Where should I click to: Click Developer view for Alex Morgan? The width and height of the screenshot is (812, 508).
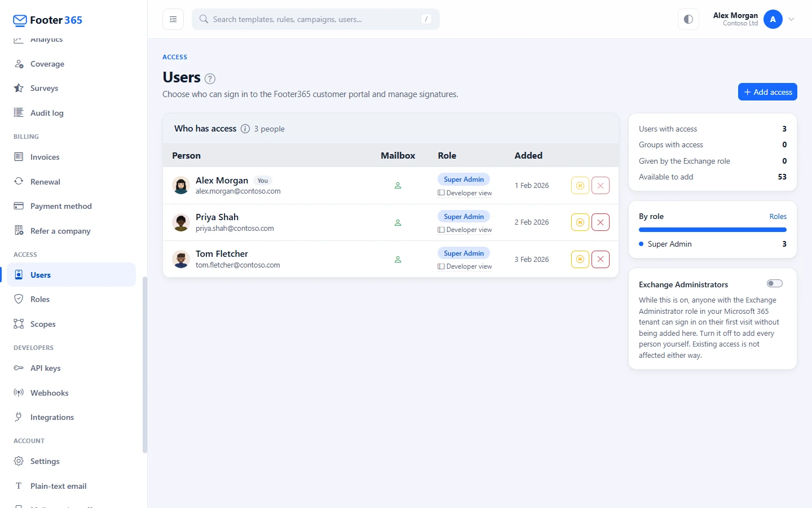pos(465,193)
